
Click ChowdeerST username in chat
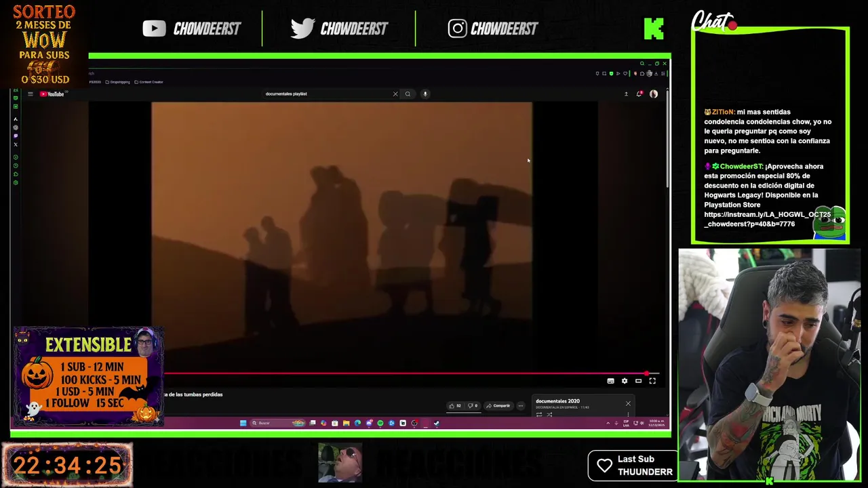(x=741, y=167)
